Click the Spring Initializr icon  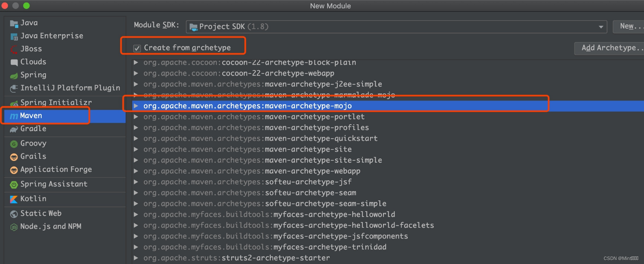click(x=14, y=103)
